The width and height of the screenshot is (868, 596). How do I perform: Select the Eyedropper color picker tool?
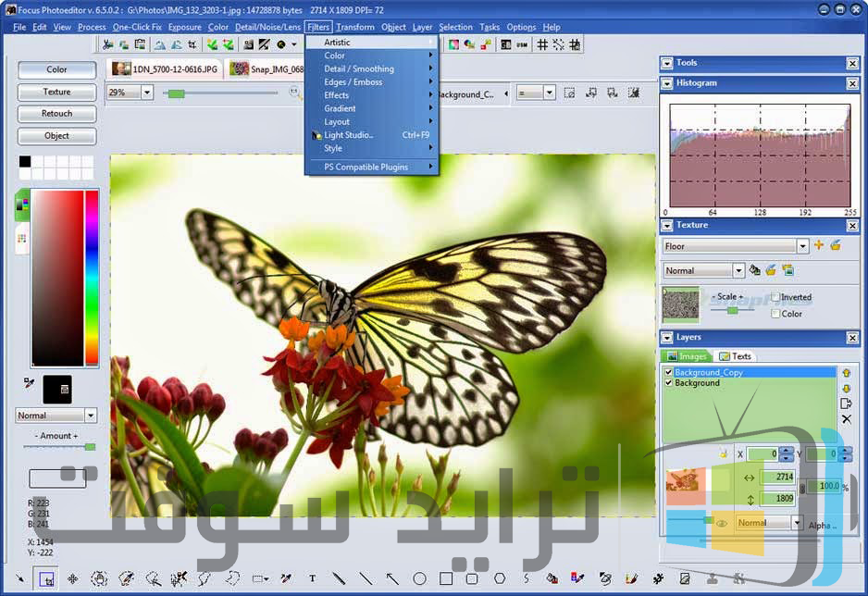[286, 578]
